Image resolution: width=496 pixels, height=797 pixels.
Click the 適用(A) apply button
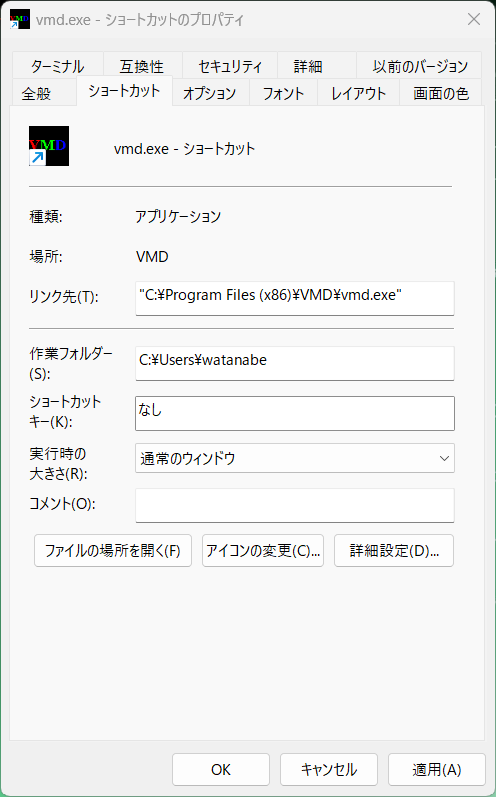click(437, 770)
